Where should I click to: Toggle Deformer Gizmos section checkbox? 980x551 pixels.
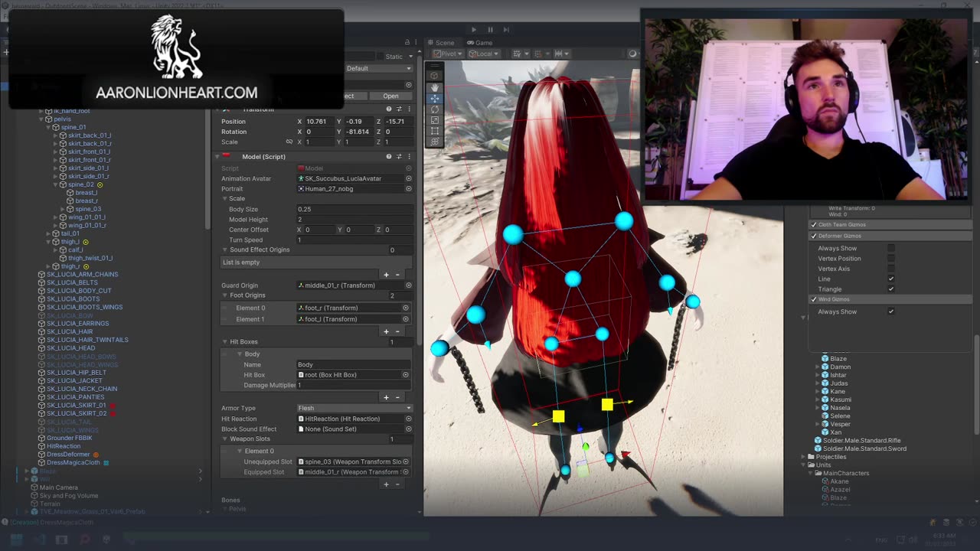tap(814, 236)
